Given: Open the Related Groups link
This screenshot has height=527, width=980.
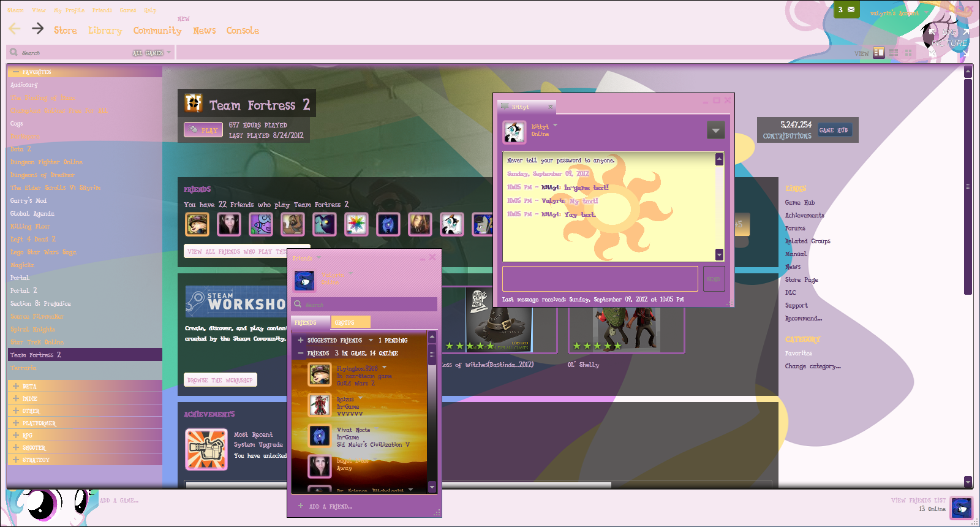Looking at the screenshot, I should [807, 241].
